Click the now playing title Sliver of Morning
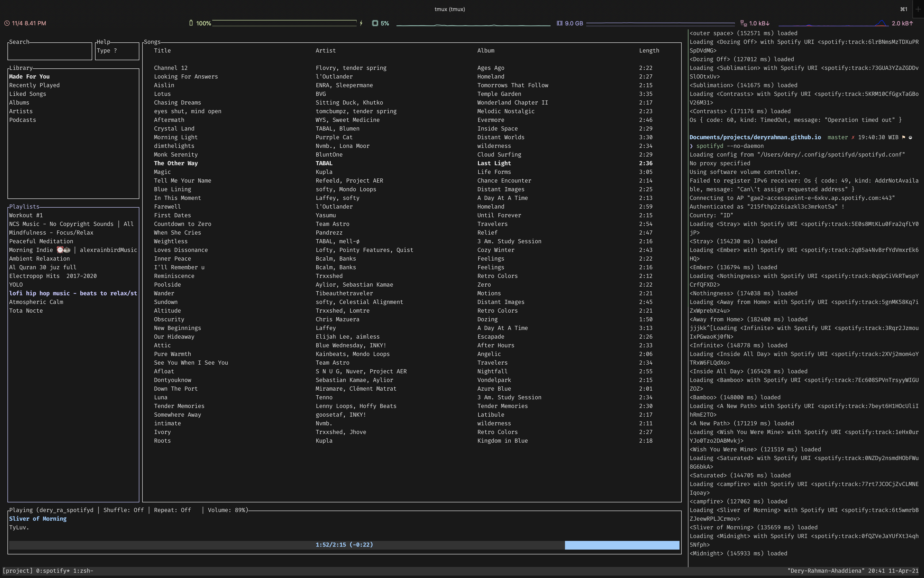The width and height of the screenshot is (924, 578). coord(38,519)
